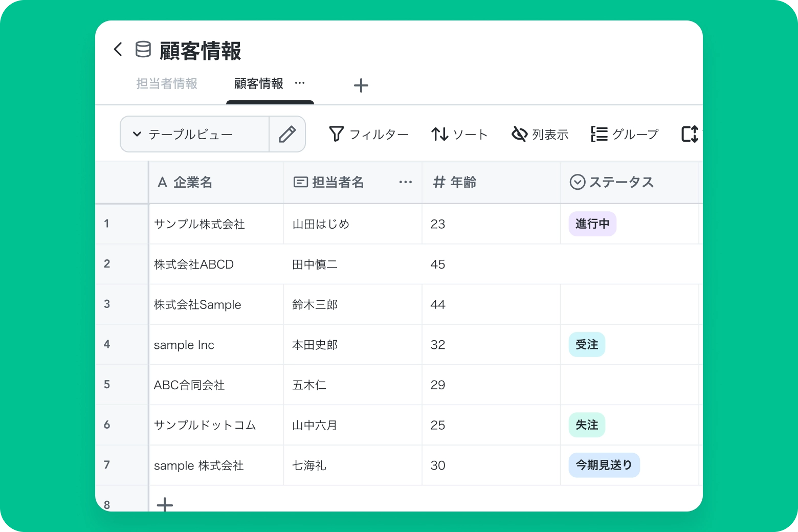
Task: Open the 顧客情報 tab options ellipsis
Action: click(300, 83)
